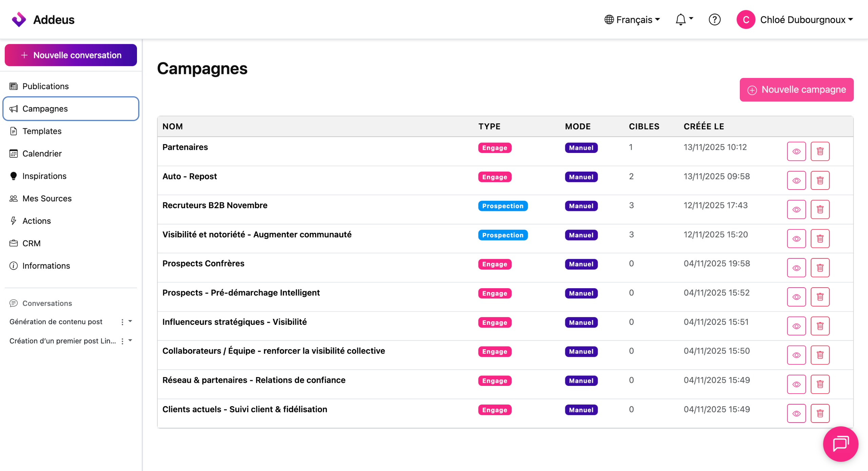Open the help question mark icon

click(714, 20)
